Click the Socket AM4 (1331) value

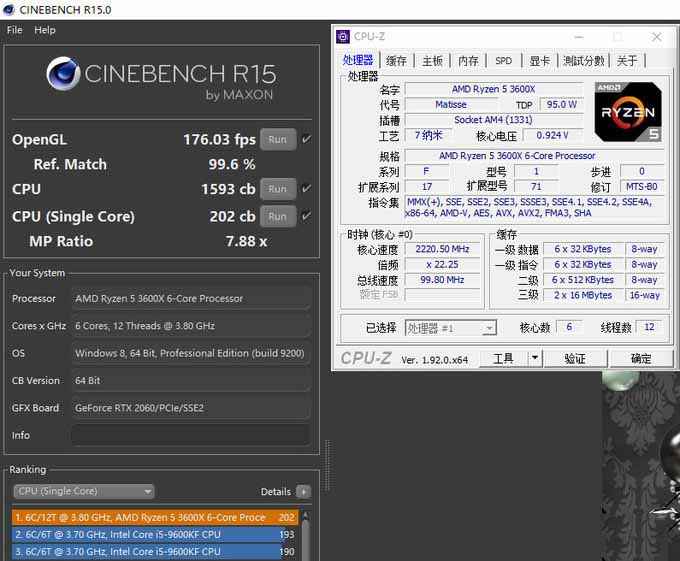click(x=494, y=120)
